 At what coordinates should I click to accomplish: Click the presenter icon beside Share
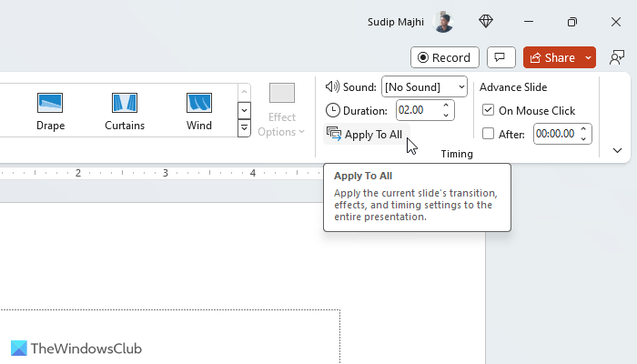point(617,57)
